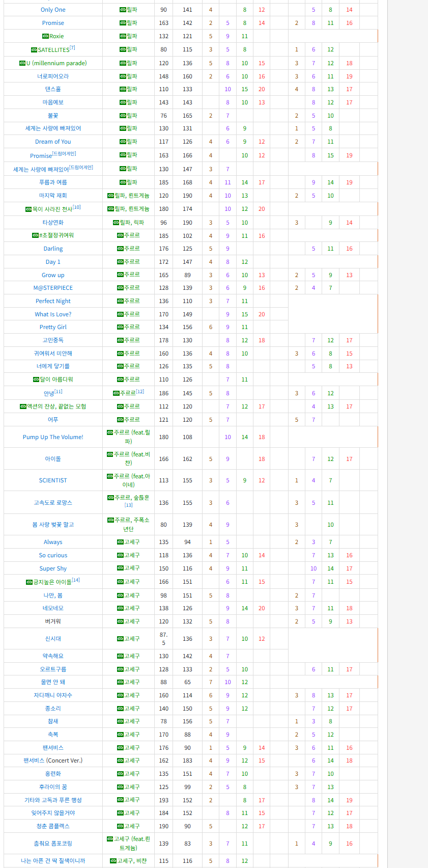Image resolution: width=428 pixels, height=868 pixels.
Task: Open the Pump Up The Volume! link
Action: tap(53, 437)
